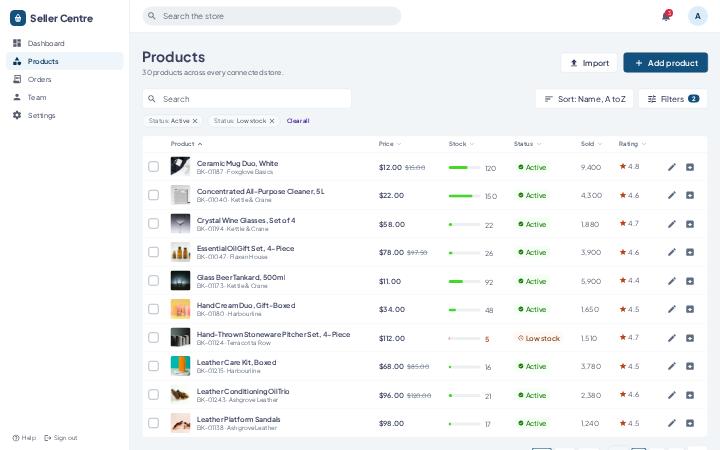Click the stock bar for Concentrated All-Purpose Cleaner

464,196
